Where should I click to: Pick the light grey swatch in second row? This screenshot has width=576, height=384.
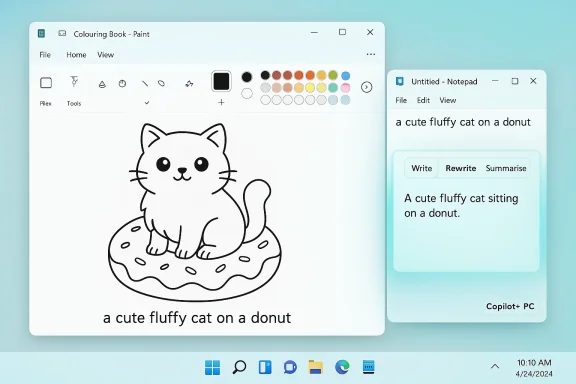265,87
